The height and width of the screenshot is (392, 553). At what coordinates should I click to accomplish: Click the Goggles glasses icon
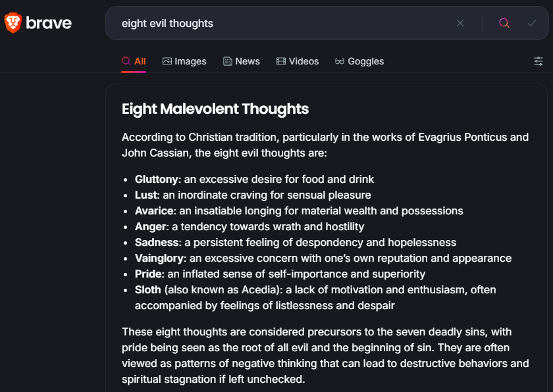(x=339, y=61)
